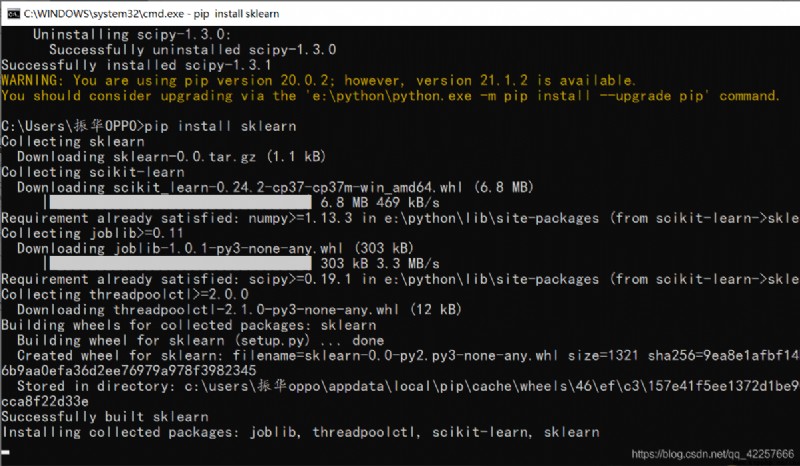Click the 'Successfully built sklearn' line
Image resolution: width=800 pixels, height=466 pixels.
click(x=105, y=417)
